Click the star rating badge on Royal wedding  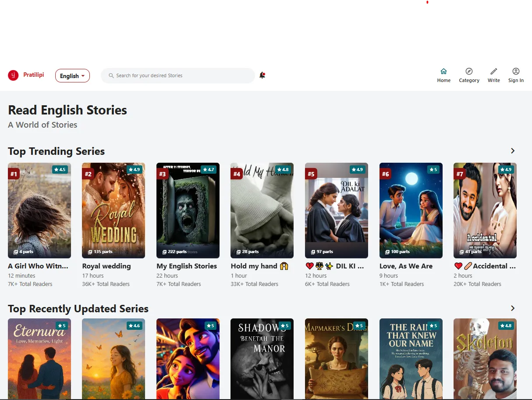[x=135, y=169]
